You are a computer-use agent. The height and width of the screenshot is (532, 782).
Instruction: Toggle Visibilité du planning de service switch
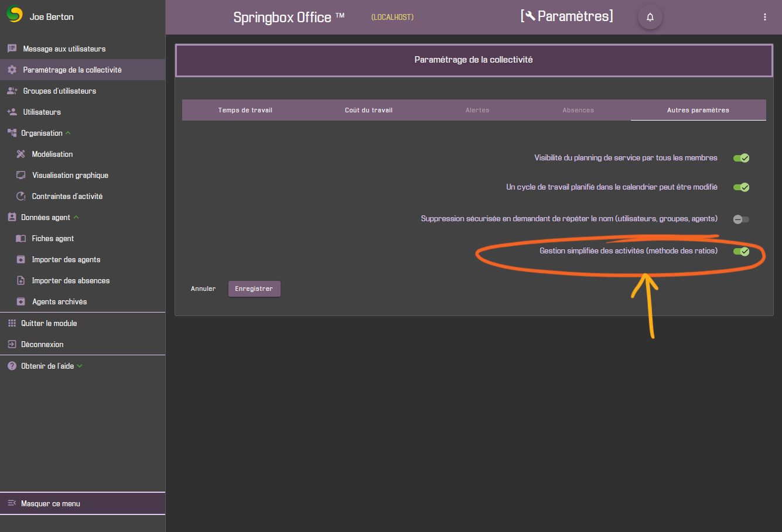(x=741, y=158)
